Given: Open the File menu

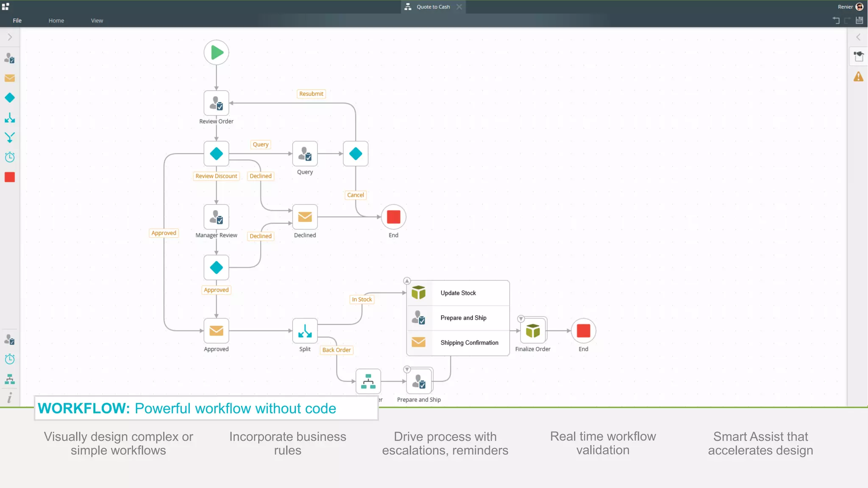Looking at the screenshot, I should pyautogui.click(x=17, y=20).
